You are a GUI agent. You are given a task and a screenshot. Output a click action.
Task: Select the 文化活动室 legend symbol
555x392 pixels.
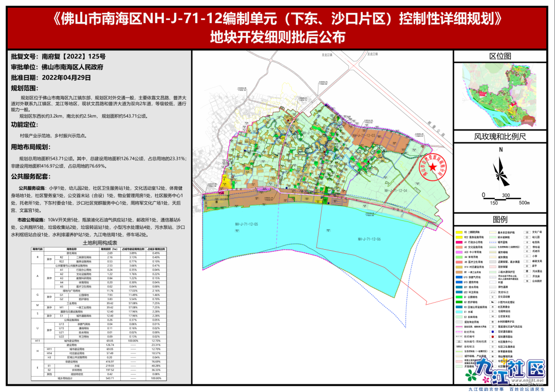[493, 297]
